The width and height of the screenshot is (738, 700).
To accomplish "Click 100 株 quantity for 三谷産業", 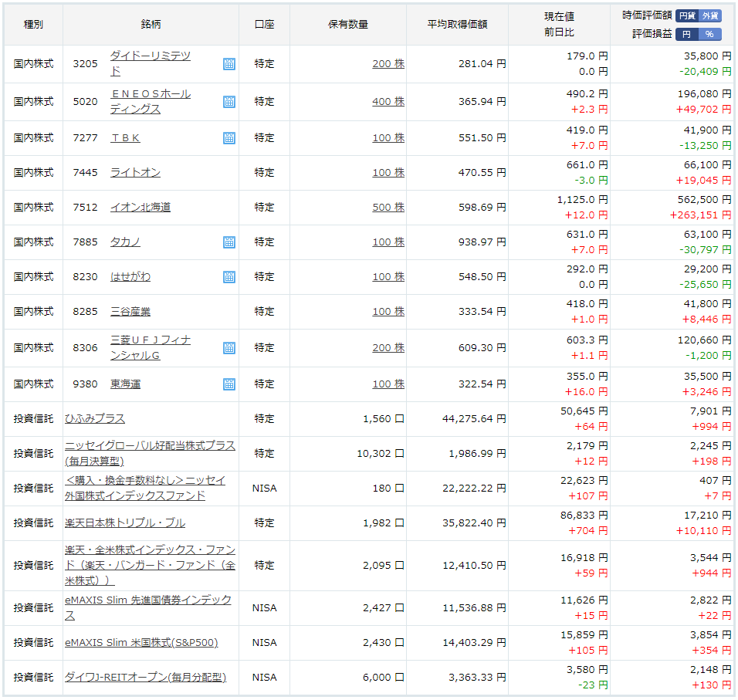I will coord(388,312).
